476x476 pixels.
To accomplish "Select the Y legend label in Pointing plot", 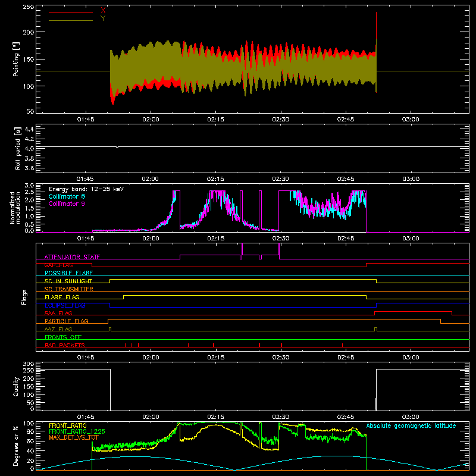I will (103, 18).
